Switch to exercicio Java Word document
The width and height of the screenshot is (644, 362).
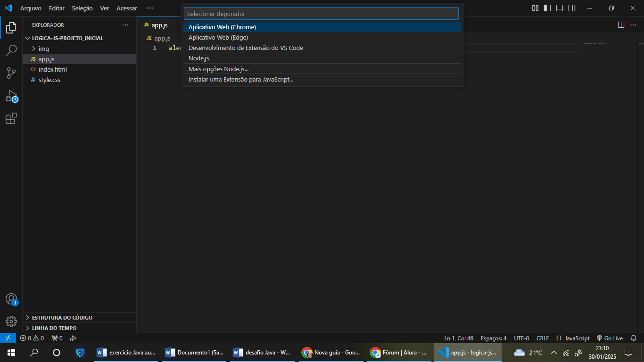tap(126, 353)
